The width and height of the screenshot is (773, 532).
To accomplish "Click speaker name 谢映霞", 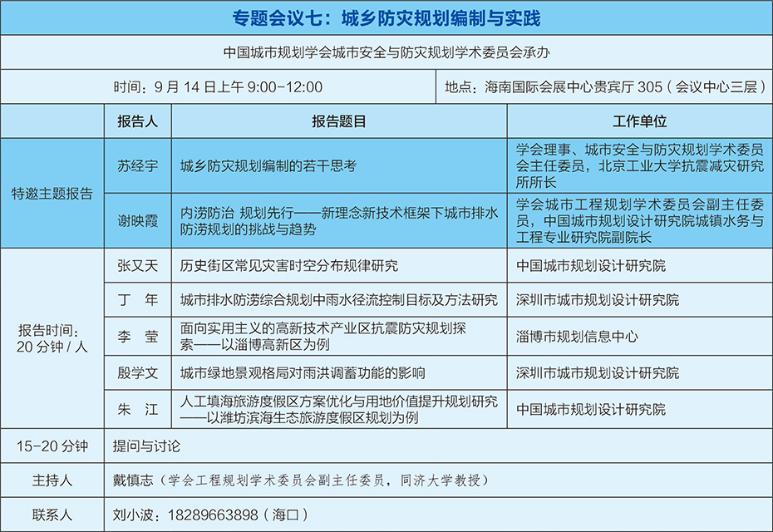I will 137,220.
